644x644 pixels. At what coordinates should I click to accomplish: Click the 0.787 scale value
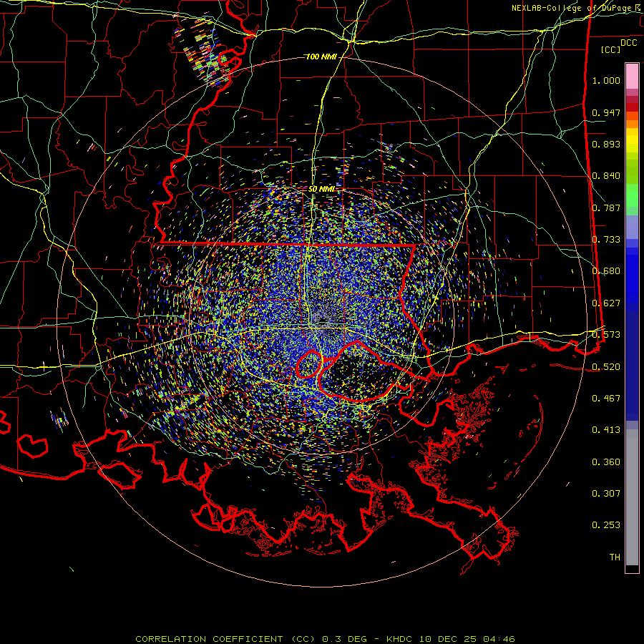606,208
